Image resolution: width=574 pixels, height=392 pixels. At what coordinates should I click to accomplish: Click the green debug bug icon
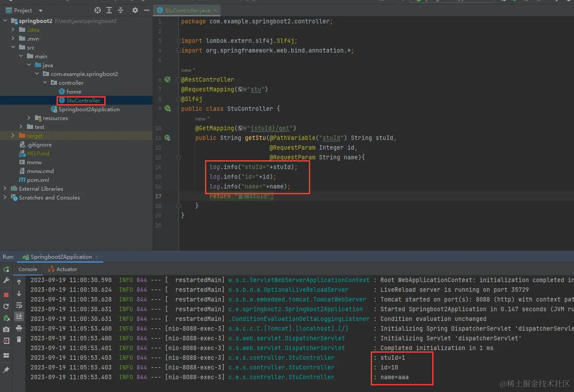click(x=6, y=318)
